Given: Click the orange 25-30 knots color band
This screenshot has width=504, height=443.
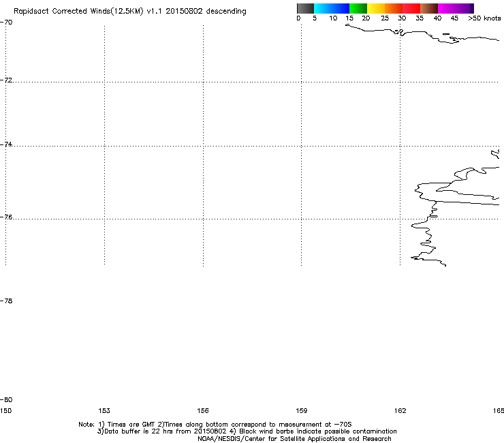Looking at the screenshot, I should (x=394, y=8).
